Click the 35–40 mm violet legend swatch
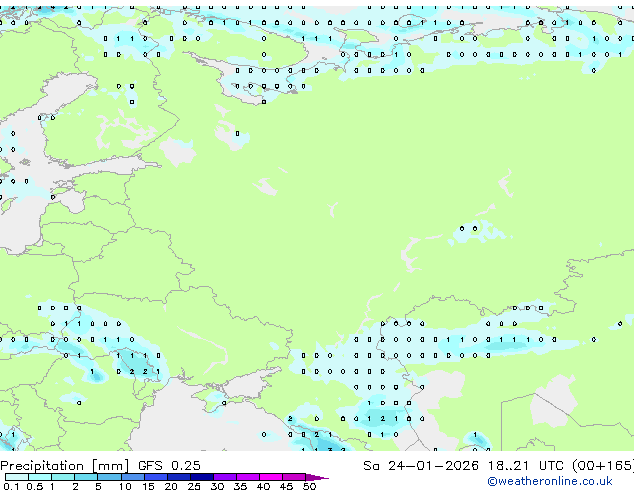This screenshot has width=634, height=490. point(247,477)
